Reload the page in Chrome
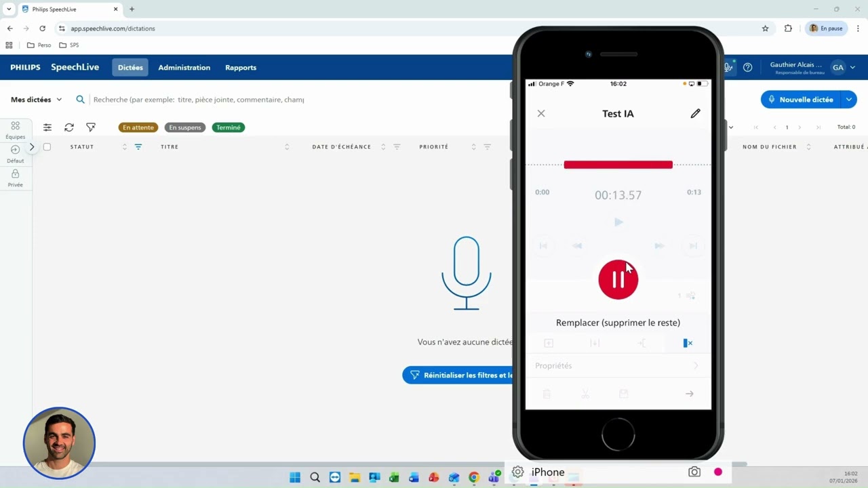The height and width of the screenshot is (488, 868). coord(42,28)
